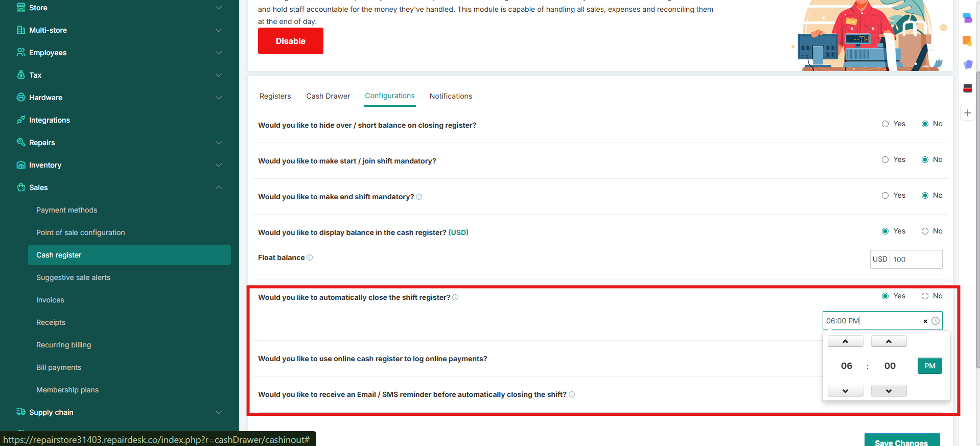980x446 pixels.
Task: Select Yes for start / join shift mandatory
Action: coord(885,160)
